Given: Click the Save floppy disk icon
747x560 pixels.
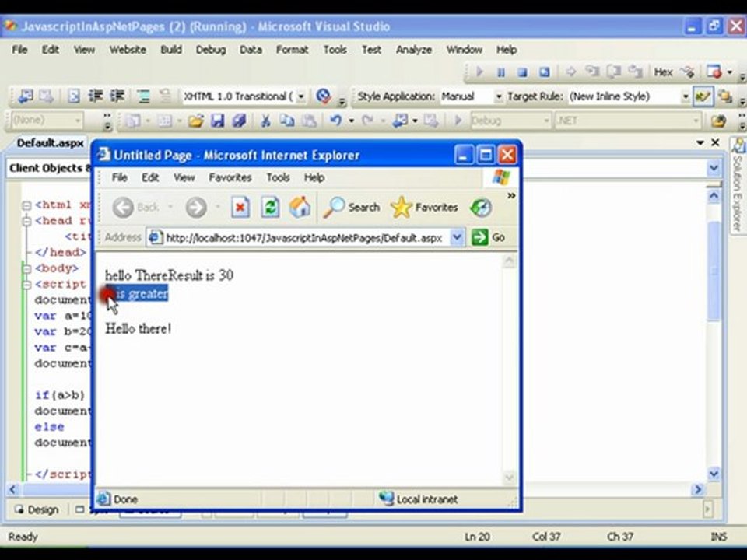Looking at the screenshot, I should point(218,121).
